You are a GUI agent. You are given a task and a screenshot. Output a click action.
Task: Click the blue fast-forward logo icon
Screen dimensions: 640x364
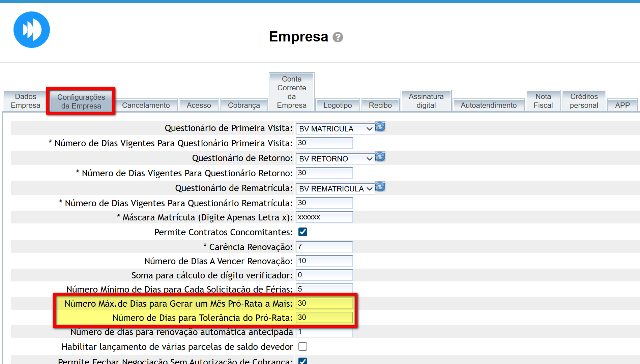click(32, 30)
